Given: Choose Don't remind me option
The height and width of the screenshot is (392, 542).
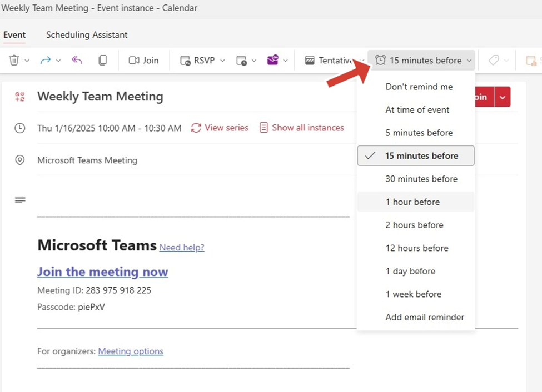Looking at the screenshot, I should coord(416,87).
